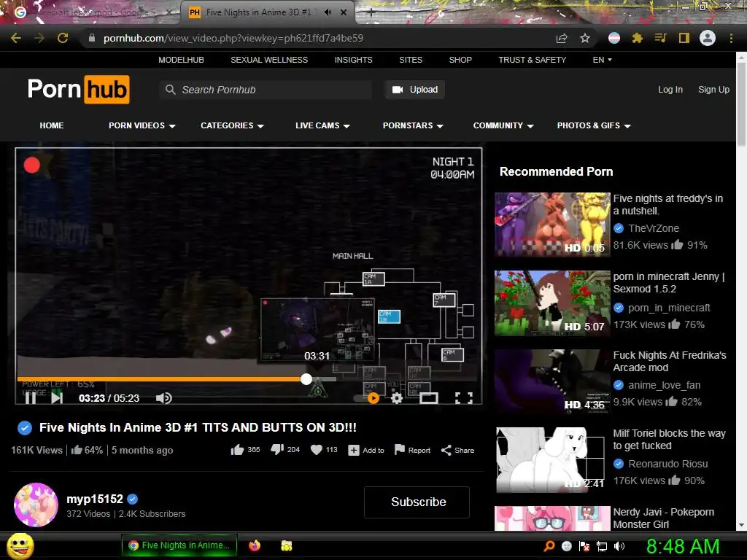
Task: Switch the player to theater mode
Action: click(429, 398)
